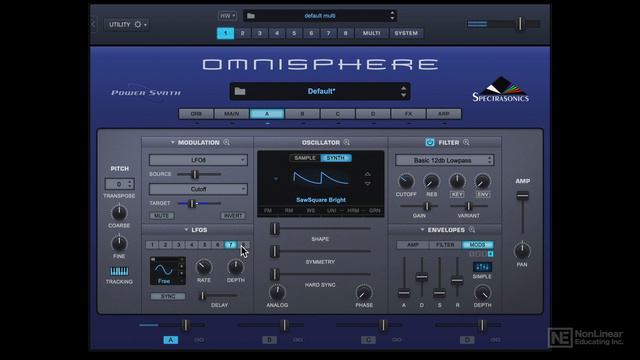
Task: Toggle the layer B button at bottom
Action: 269,340
